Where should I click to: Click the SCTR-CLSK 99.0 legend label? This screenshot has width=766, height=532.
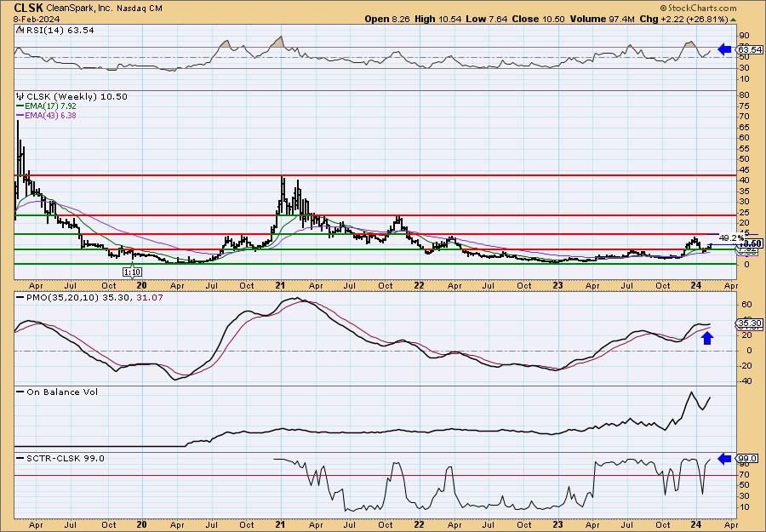[x=66, y=458]
